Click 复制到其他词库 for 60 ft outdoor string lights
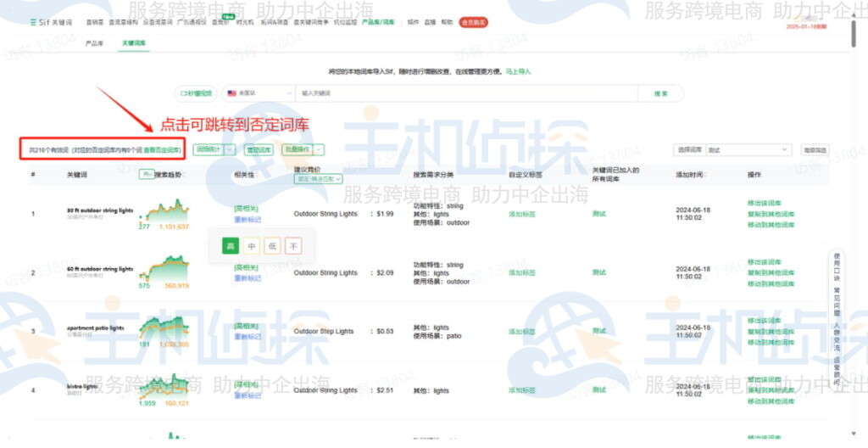The width and height of the screenshot is (868, 448). pyautogui.click(x=771, y=273)
